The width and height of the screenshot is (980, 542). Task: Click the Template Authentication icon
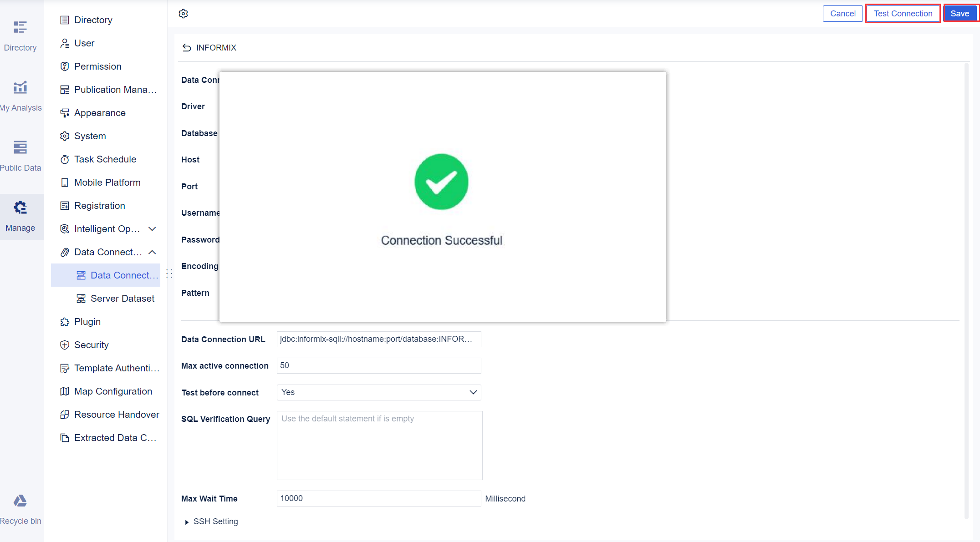(65, 368)
